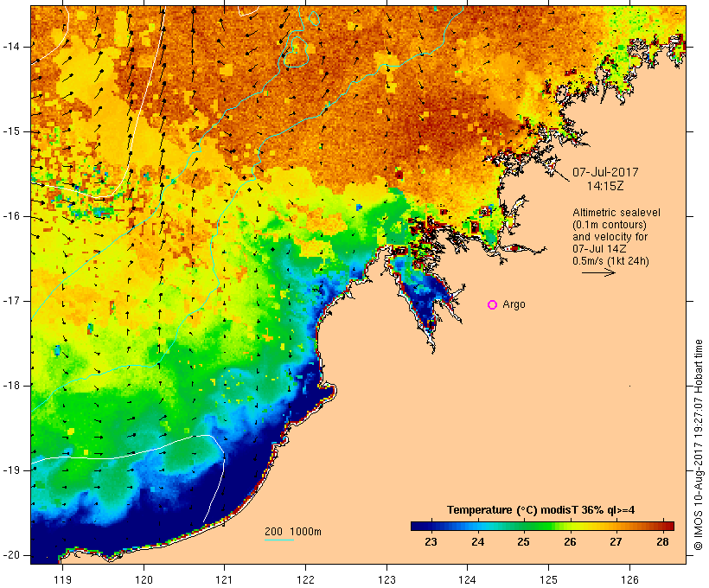Click latitude axis label '-19'
The height and width of the screenshot is (588, 709).
tap(11, 470)
